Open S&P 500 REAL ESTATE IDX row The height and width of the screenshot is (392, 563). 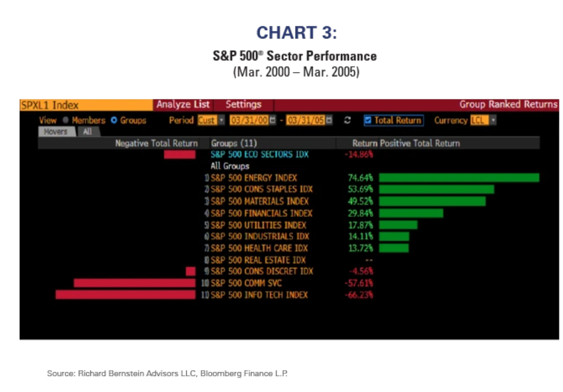pyautogui.click(x=258, y=260)
